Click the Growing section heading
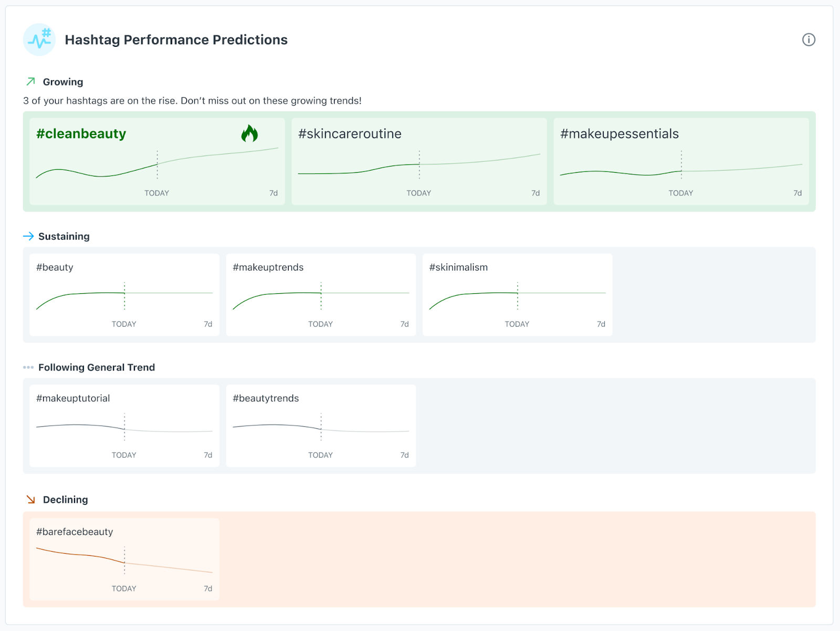 pyautogui.click(x=63, y=82)
